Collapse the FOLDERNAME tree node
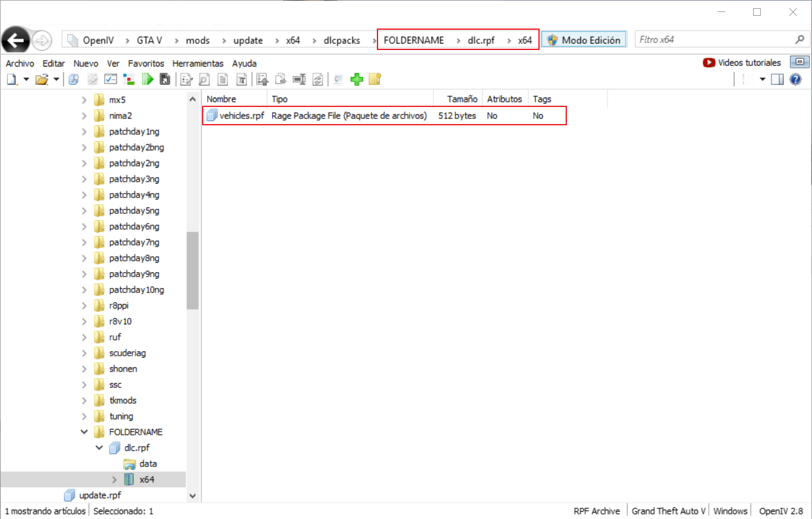812x519 pixels. [84, 432]
